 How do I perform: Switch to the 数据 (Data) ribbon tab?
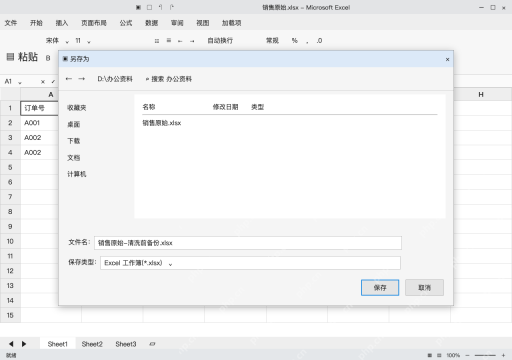151,23
